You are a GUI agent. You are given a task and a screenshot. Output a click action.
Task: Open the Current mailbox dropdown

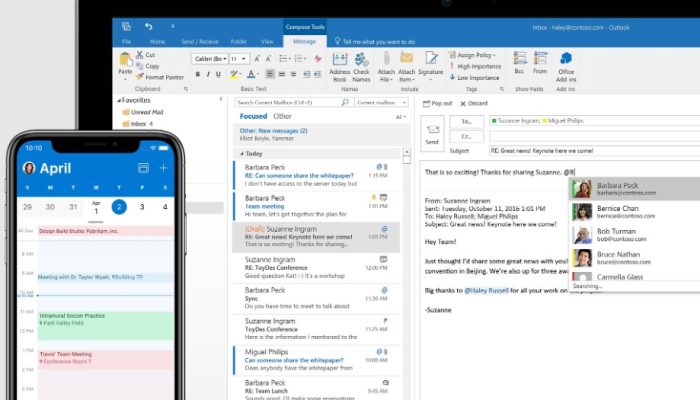381,102
